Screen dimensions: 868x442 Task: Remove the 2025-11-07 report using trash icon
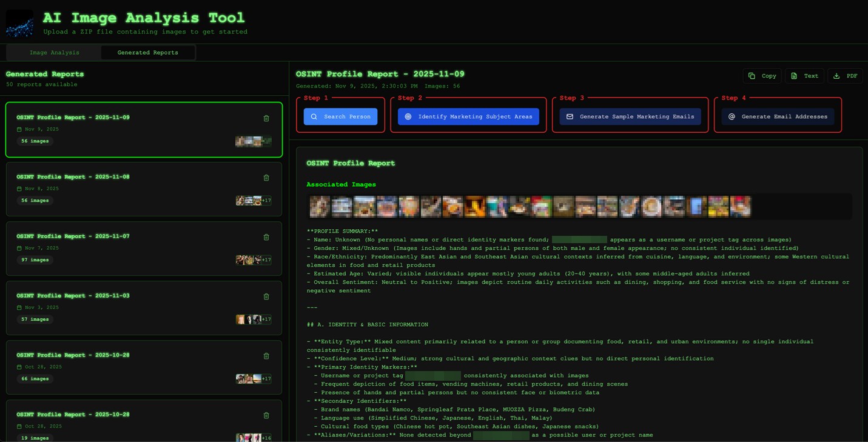pyautogui.click(x=266, y=237)
